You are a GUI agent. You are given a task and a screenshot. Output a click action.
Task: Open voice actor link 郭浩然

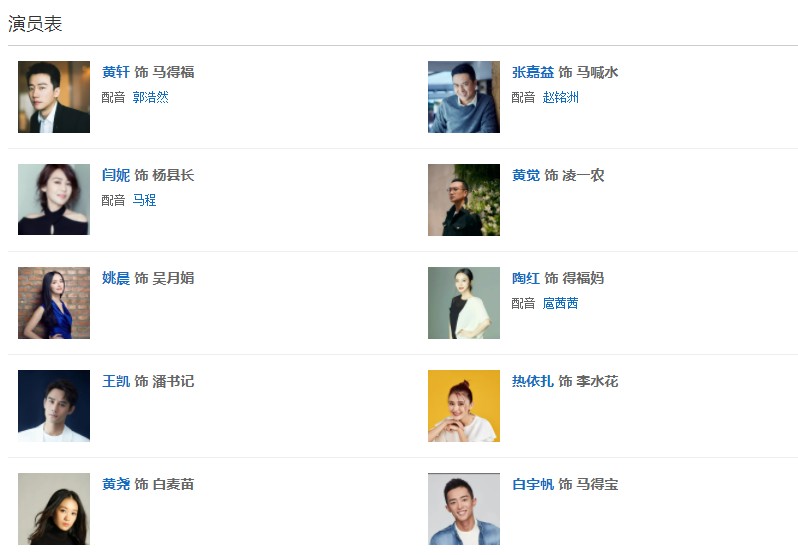click(150, 97)
